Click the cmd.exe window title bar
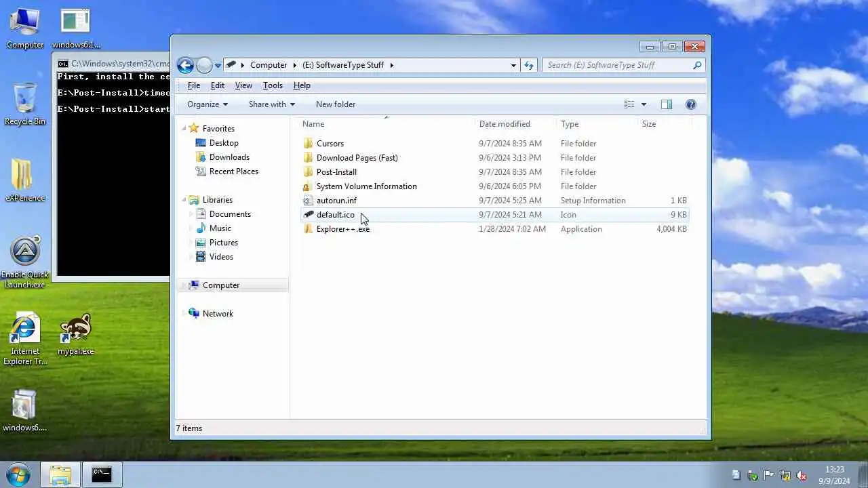Screen dimensions: 868x488 pos(113,64)
